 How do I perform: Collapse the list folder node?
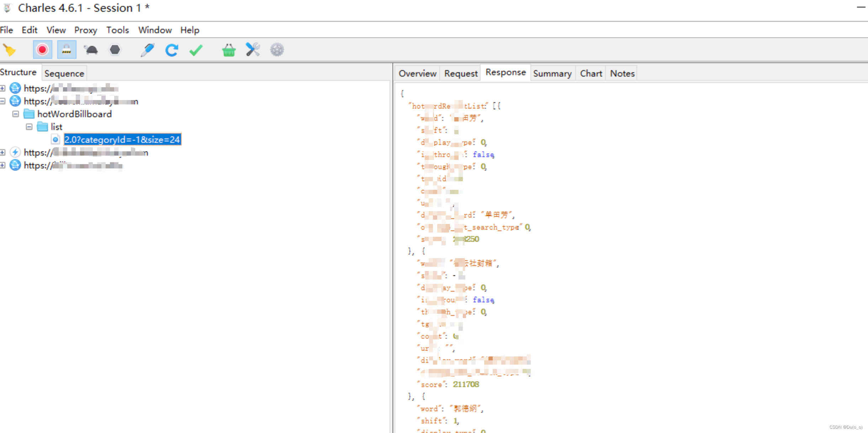pos(29,127)
